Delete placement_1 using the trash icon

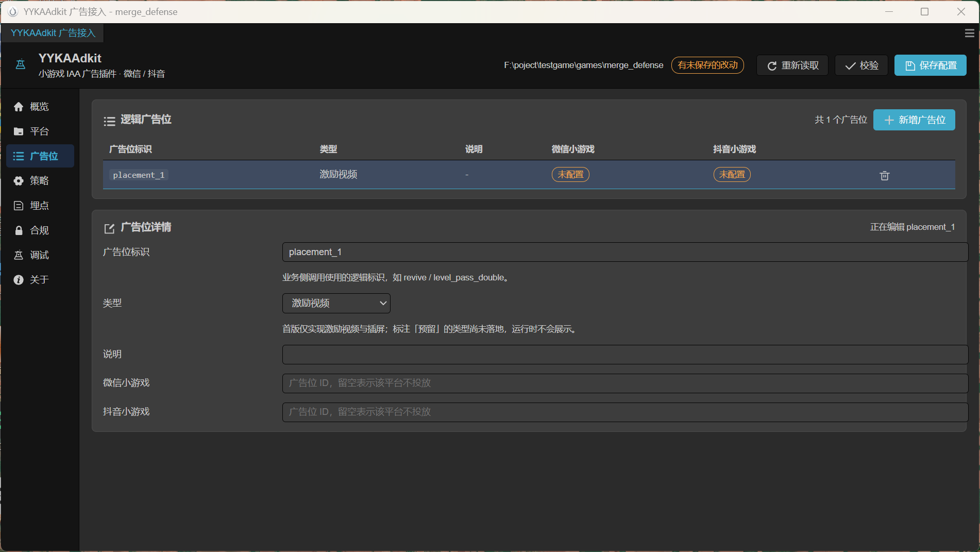884,175
